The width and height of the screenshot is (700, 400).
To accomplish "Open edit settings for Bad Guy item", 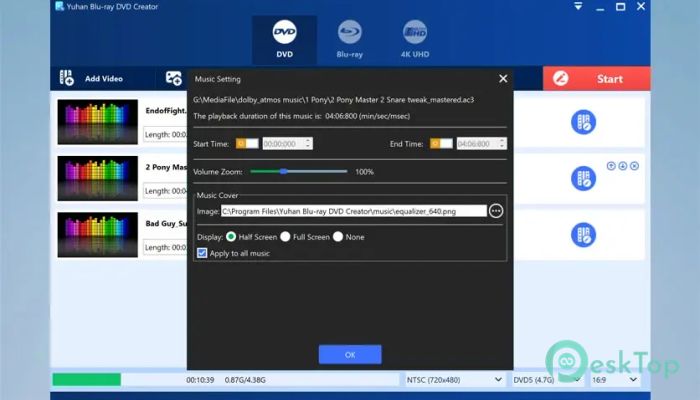I will pyautogui.click(x=583, y=235).
